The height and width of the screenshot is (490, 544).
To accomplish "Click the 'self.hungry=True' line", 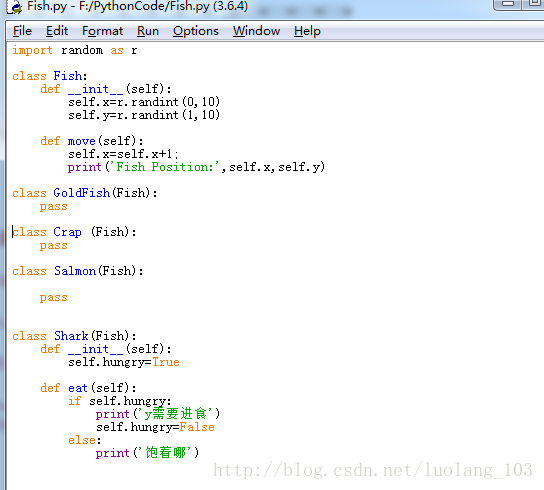I will [124, 362].
